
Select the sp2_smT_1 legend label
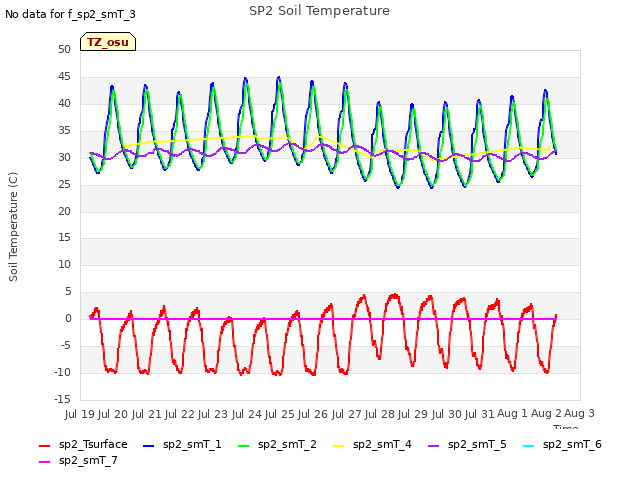click(x=192, y=444)
